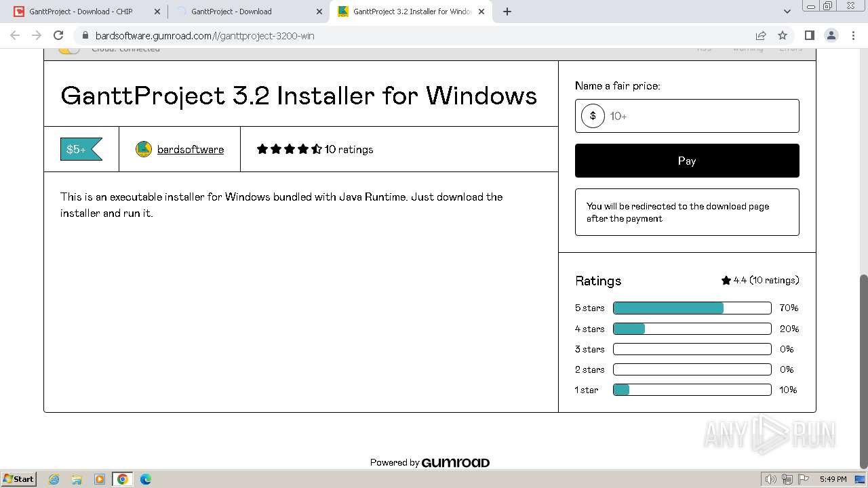Click the Action Center flag icon
This screenshot has height=488, width=868.
[804, 479]
